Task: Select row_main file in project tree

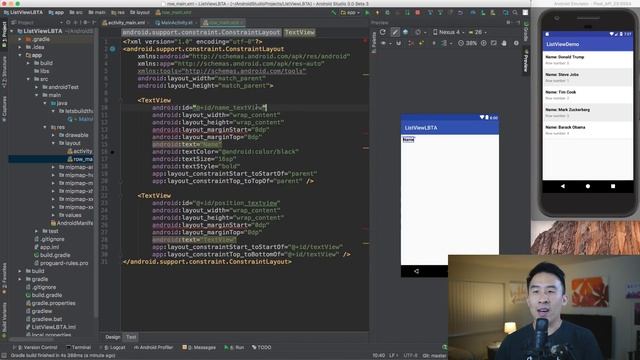Action: 80,159
